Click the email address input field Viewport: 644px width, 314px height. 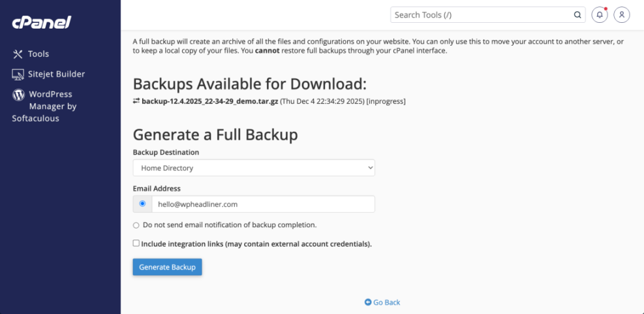point(263,204)
